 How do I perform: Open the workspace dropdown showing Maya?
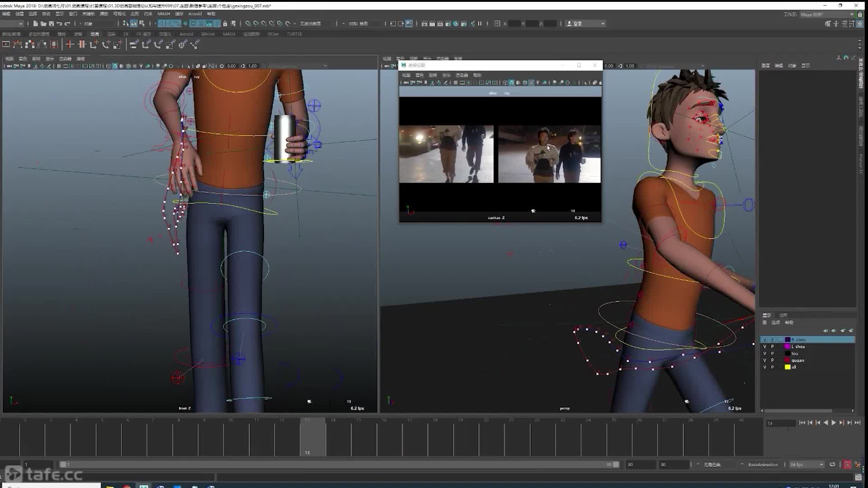826,14
